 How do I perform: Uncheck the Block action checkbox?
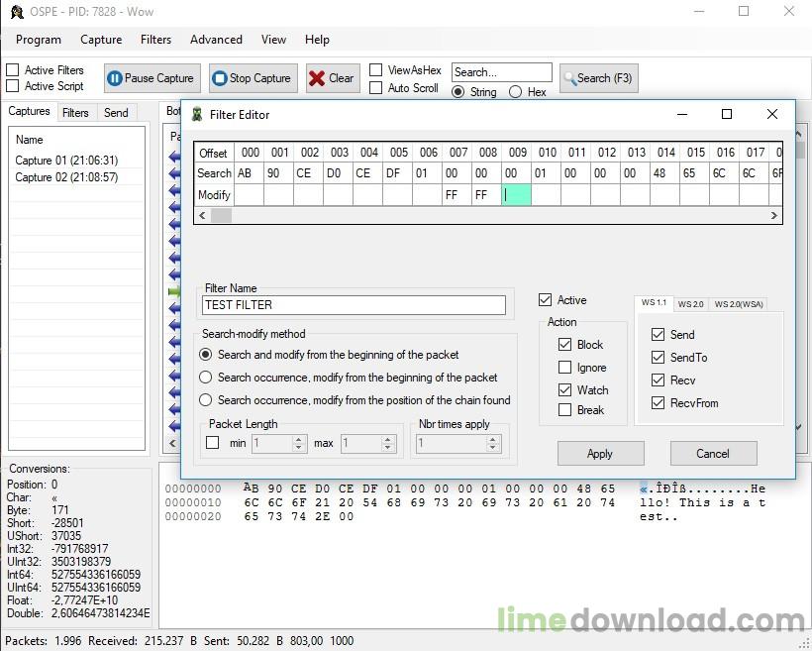pyautogui.click(x=564, y=344)
